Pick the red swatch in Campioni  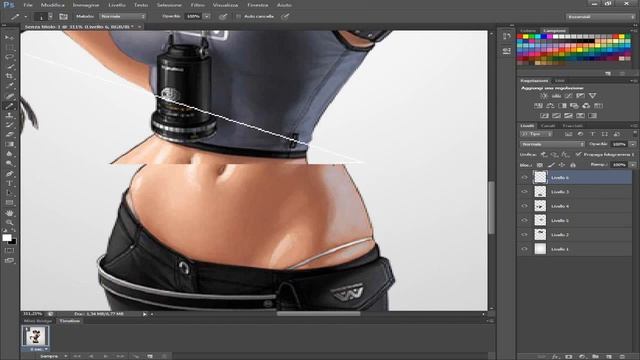point(520,36)
